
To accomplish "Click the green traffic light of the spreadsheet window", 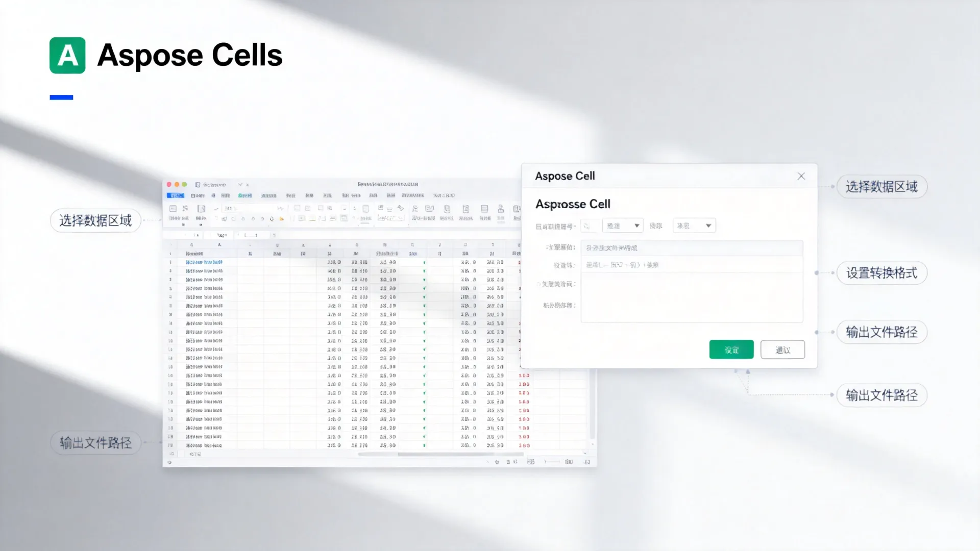I will [x=185, y=185].
